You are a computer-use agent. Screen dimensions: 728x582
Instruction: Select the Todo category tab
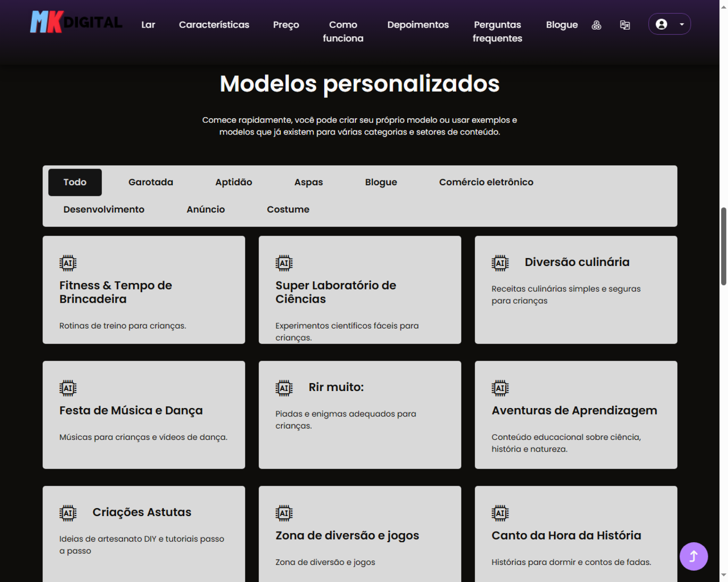tap(75, 182)
